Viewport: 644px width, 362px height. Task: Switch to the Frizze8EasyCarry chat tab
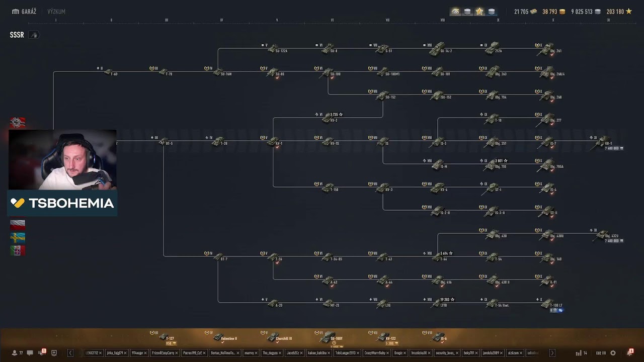(164, 353)
